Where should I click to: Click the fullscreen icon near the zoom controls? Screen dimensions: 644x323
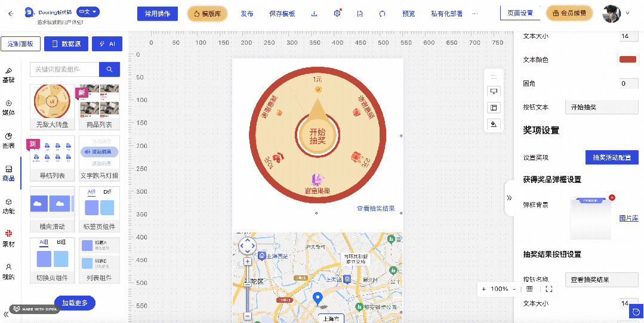click(549, 288)
